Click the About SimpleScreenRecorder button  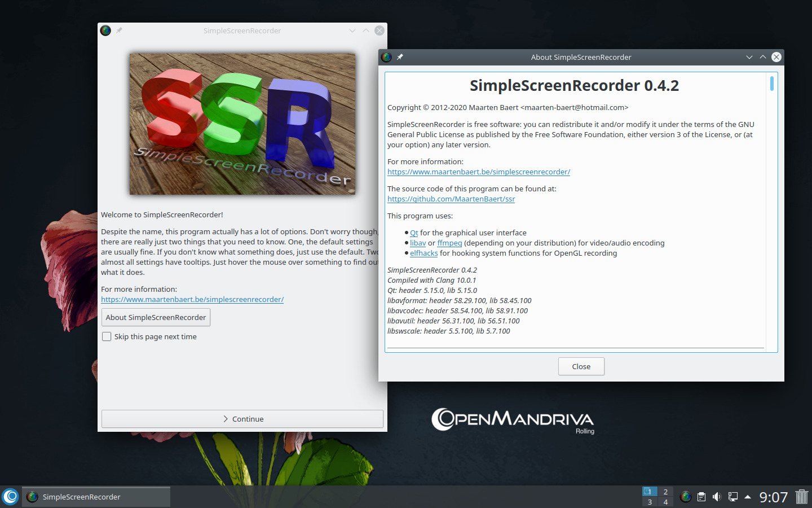(x=156, y=317)
